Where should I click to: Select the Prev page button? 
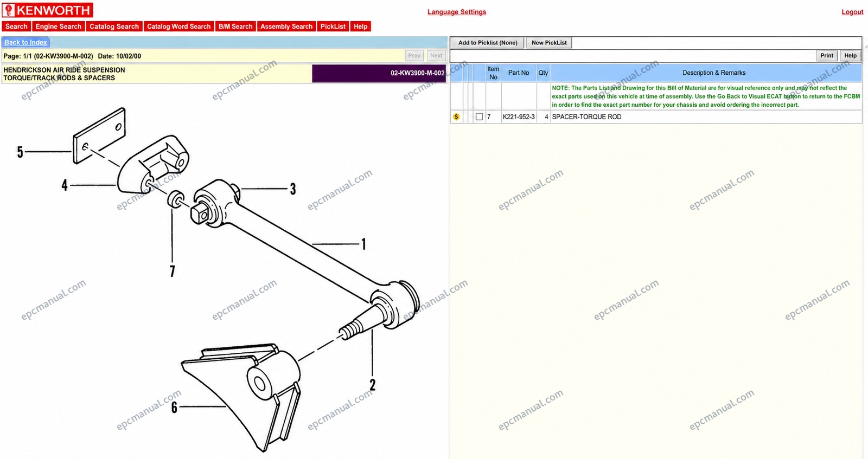tap(414, 56)
